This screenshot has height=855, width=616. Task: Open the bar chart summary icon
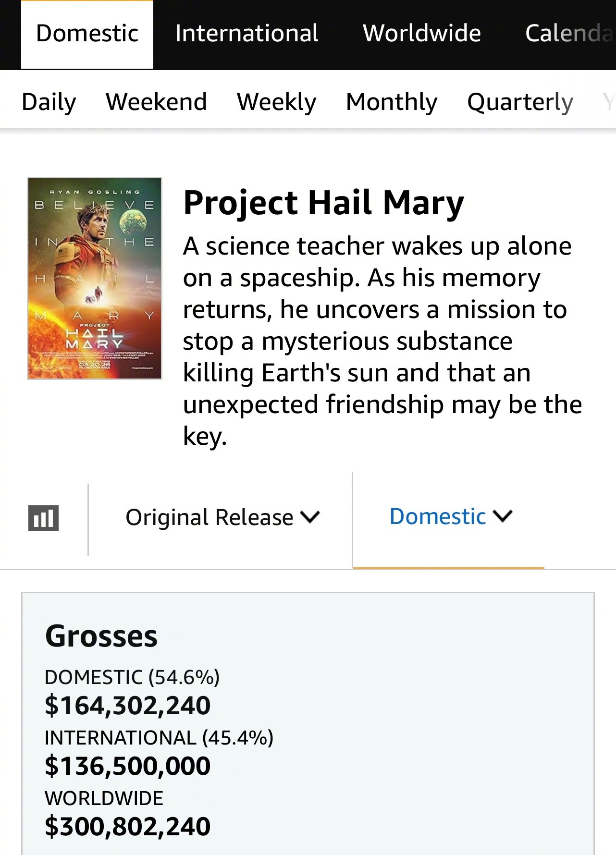[43, 518]
